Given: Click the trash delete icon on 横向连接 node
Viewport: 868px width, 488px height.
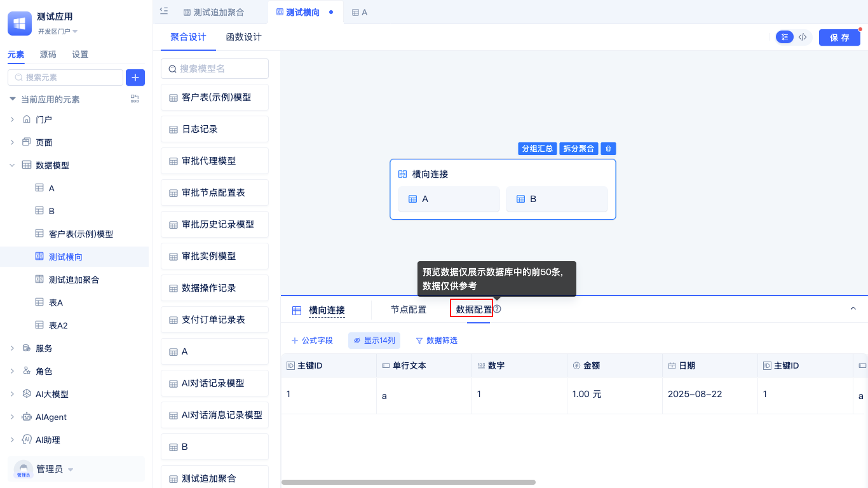Looking at the screenshot, I should [608, 149].
